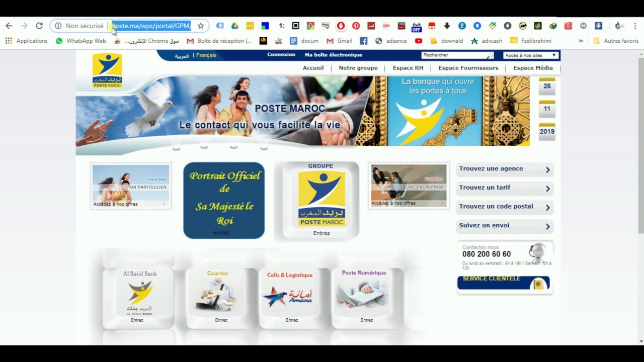Click the 080 200 60 60 contact number
Viewport: 644px width, 362px height.
pos(487,254)
